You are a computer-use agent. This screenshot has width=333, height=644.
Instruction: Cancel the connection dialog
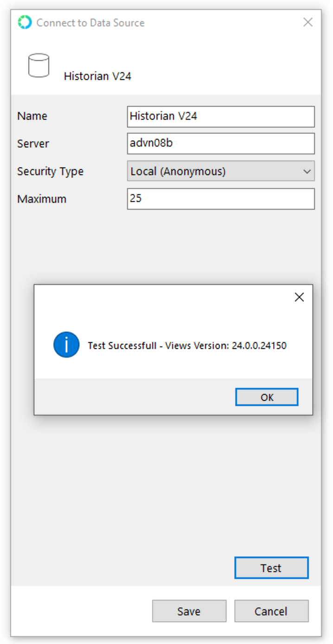click(271, 611)
